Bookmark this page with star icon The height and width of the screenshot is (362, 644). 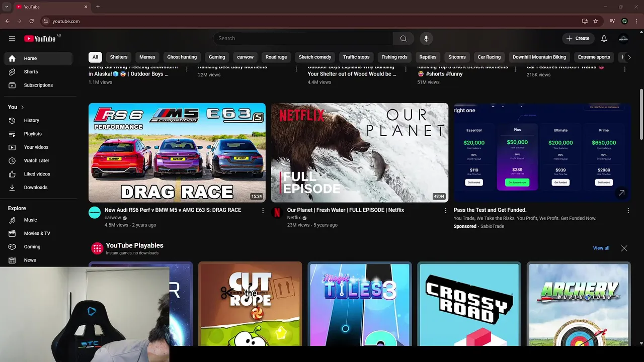[596, 21]
